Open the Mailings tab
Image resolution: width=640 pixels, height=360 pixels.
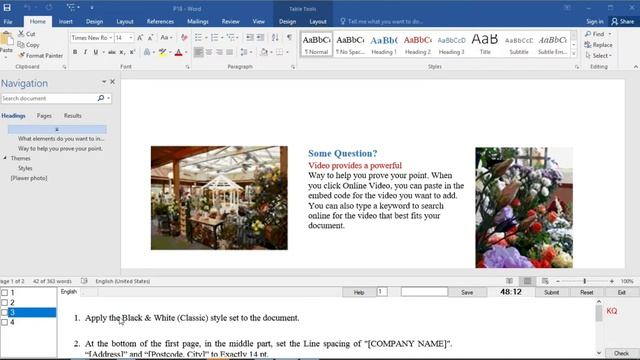coord(198,22)
